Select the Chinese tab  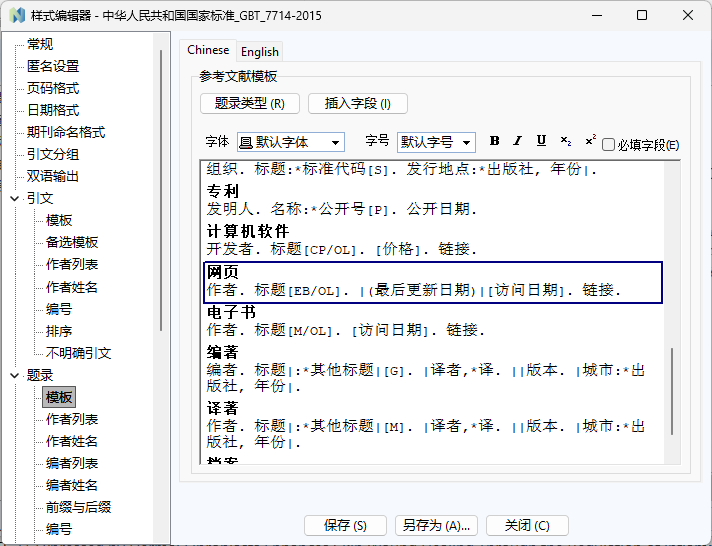tap(208, 50)
